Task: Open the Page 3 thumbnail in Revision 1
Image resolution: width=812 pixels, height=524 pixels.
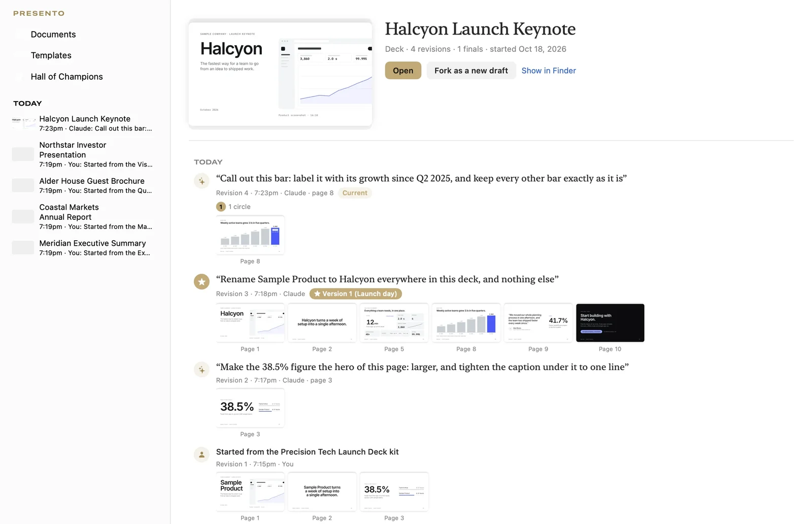Action: (x=394, y=492)
